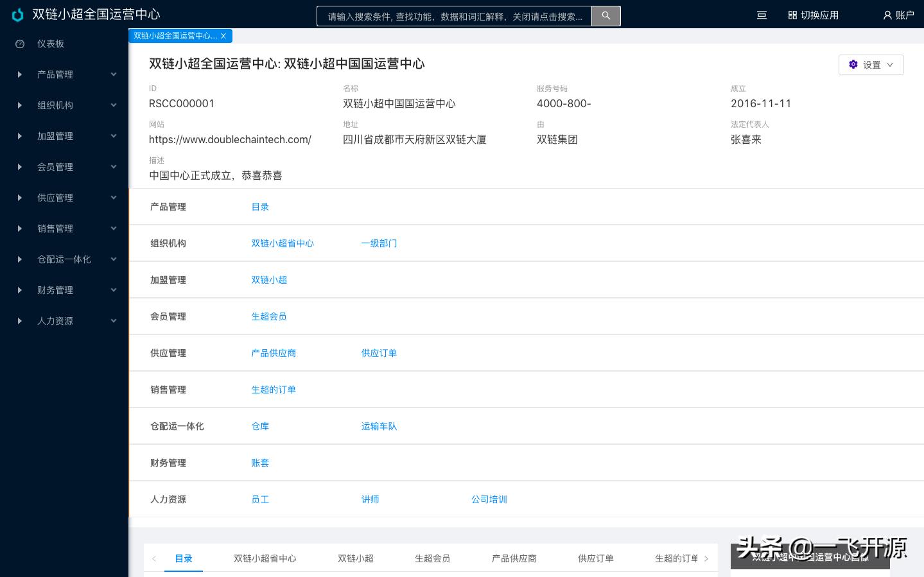Switch to the 生超会员 bottom tab

click(432, 558)
